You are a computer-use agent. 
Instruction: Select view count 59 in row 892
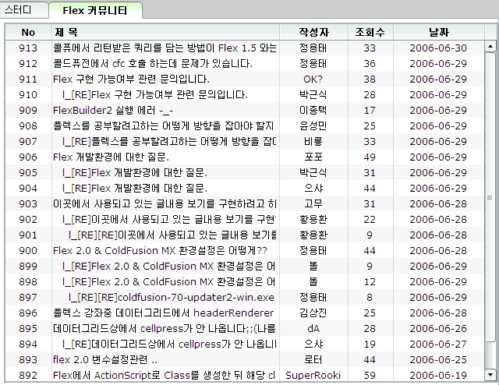(370, 376)
